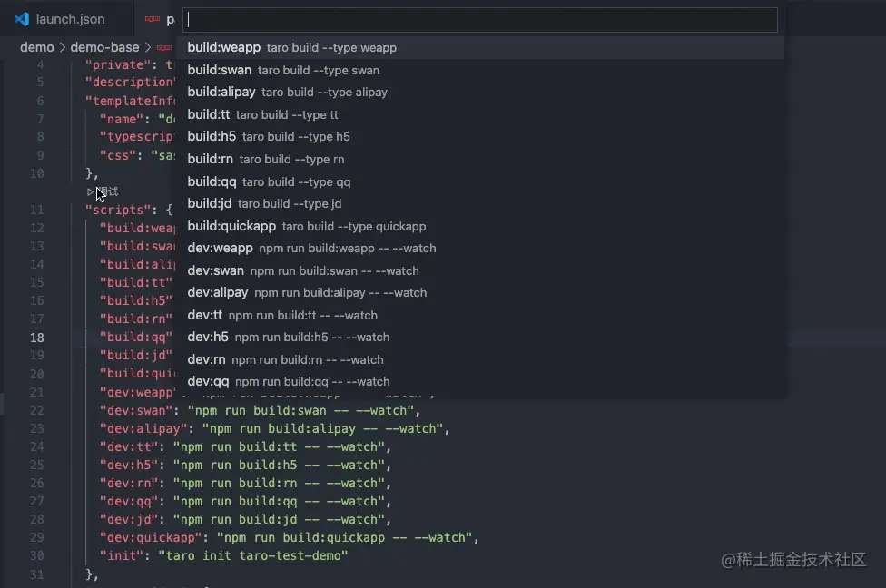Click the "dev:qq" key on line 27
Viewport: 886px width, 588px height.
pyautogui.click(x=128, y=501)
